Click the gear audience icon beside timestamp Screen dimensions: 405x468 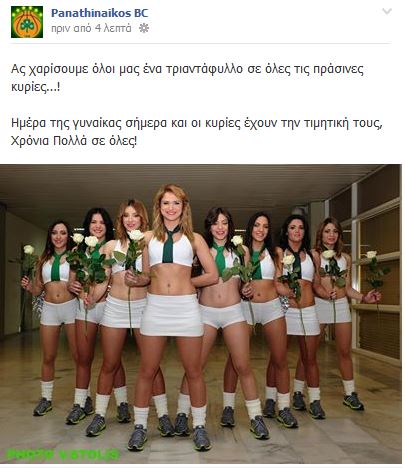(x=144, y=28)
